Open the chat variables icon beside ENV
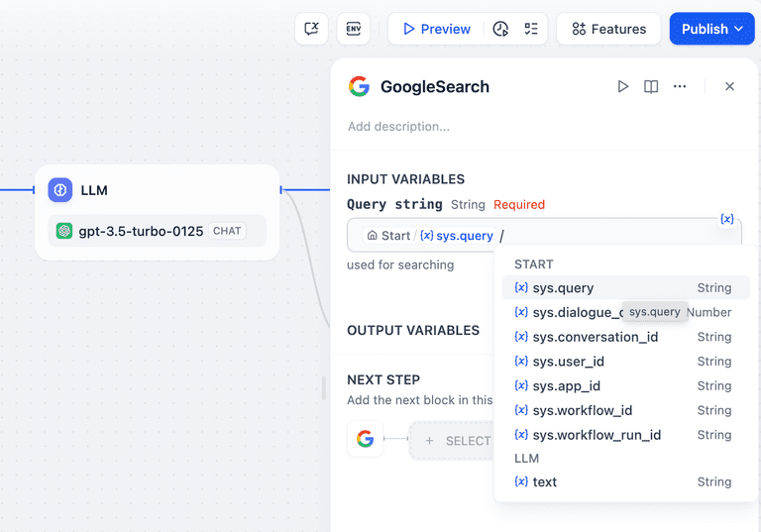The width and height of the screenshot is (761, 532). (x=312, y=29)
